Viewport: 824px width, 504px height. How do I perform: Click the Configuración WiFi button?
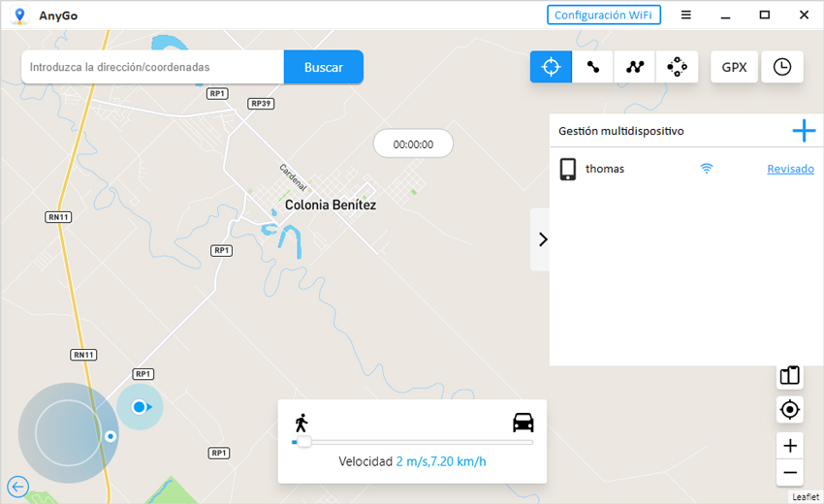(x=604, y=15)
